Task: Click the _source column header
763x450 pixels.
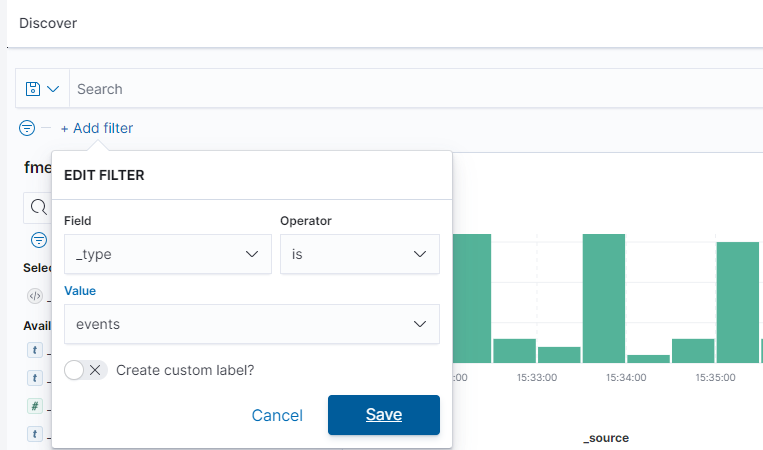Action: pyautogui.click(x=606, y=438)
